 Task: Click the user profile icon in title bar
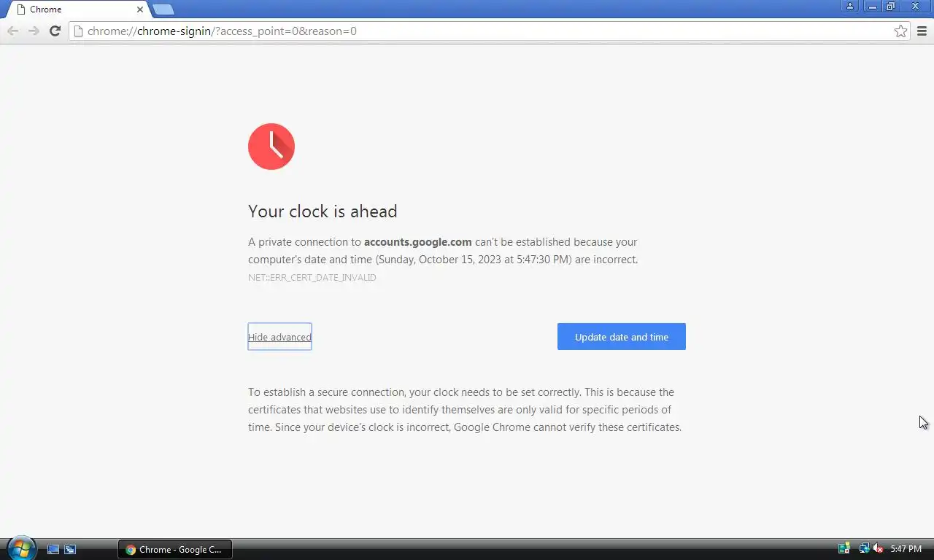point(850,7)
